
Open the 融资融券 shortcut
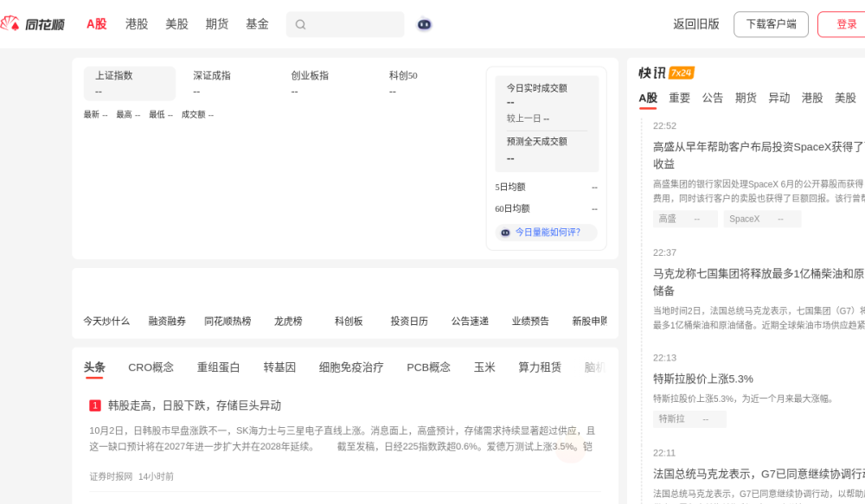click(x=167, y=322)
